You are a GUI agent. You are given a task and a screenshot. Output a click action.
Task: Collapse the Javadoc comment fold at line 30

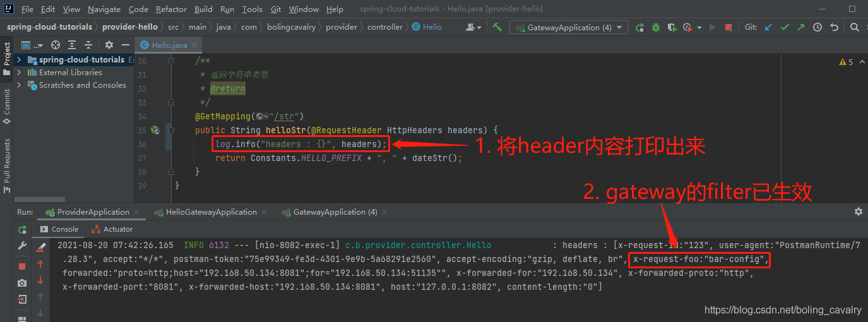coord(171,61)
